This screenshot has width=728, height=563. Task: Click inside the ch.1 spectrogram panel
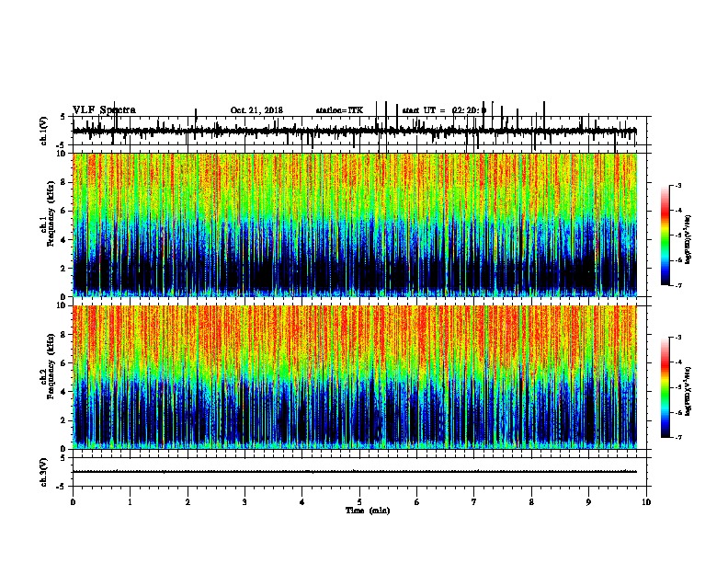pos(355,224)
